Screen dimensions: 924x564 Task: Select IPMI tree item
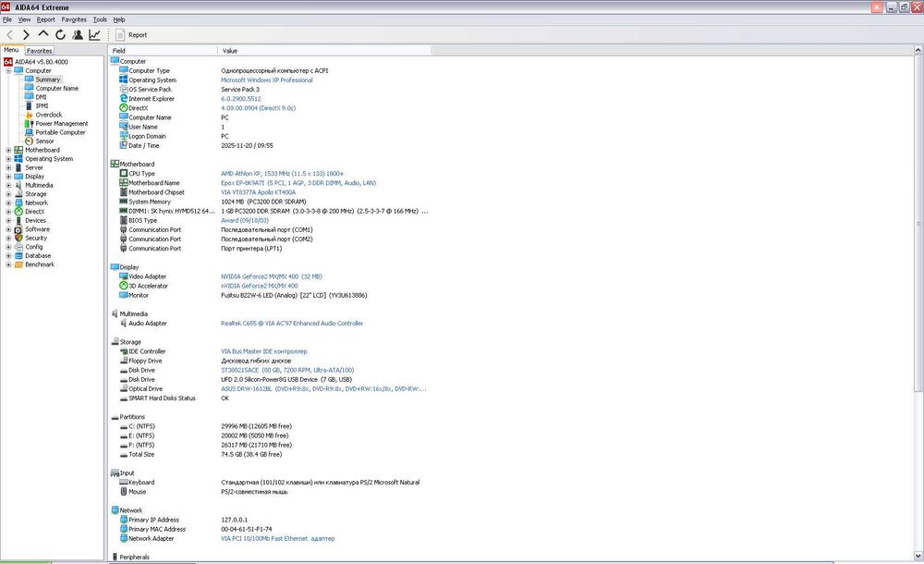pos(42,106)
